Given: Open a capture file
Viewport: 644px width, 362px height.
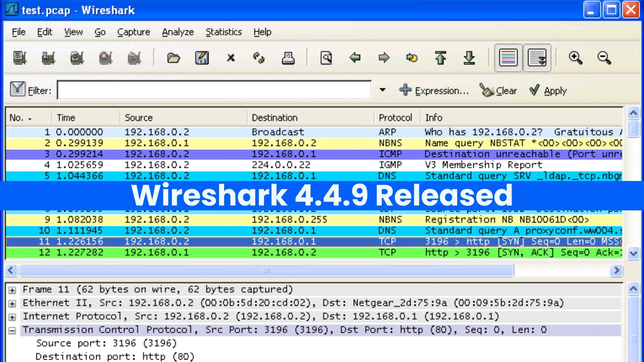Looking at the screenshot, I should 174,58.
